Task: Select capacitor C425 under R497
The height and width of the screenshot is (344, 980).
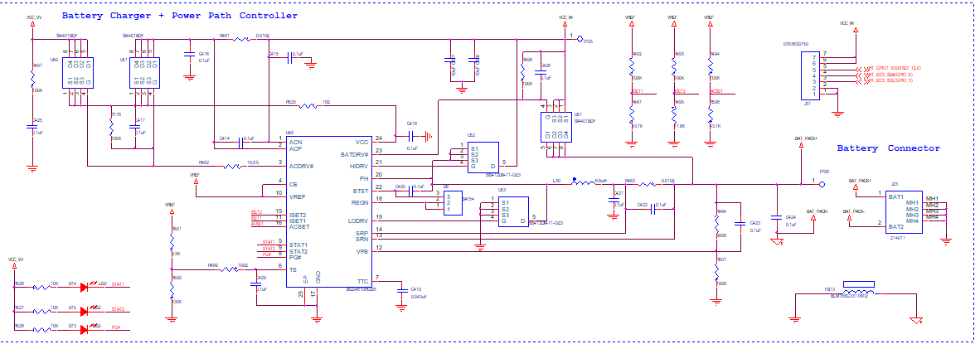Action: 32,127
